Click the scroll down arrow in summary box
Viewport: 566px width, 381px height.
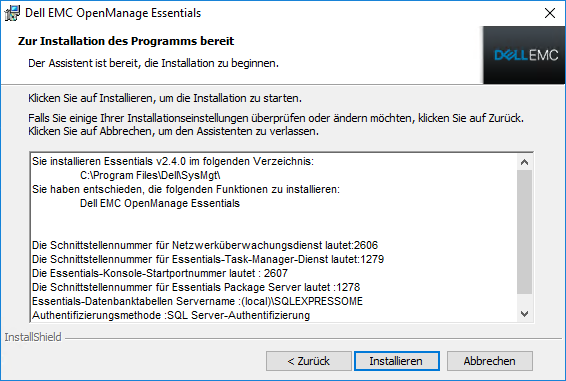(x=524, y=314)
